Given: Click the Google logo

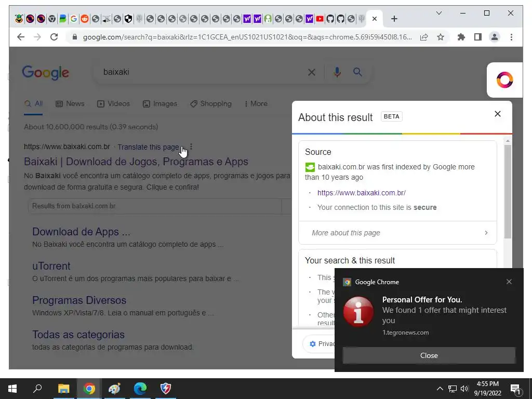Looking at the screenshot, I should (x=46, y=72).
